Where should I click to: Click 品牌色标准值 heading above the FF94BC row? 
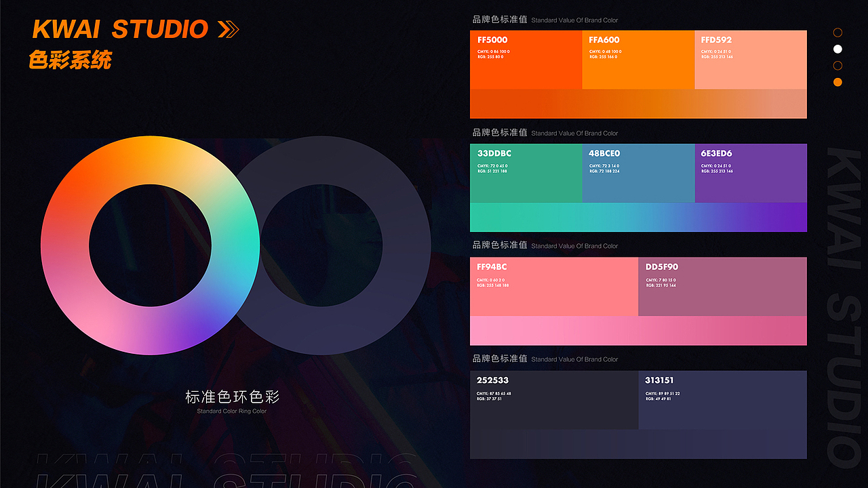pos(500,245)
